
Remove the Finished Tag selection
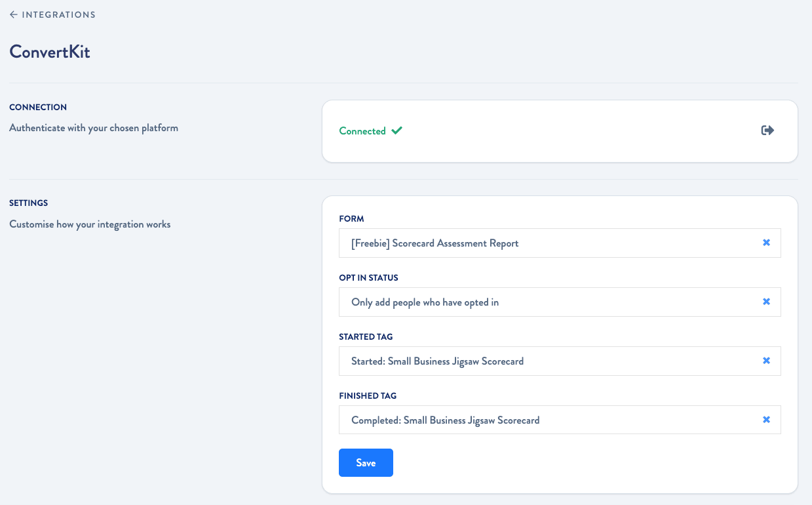pos(766,420)
